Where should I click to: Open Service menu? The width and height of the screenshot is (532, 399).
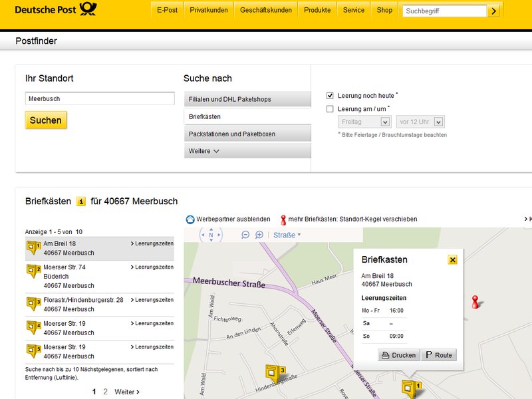(x=354, y=10)
